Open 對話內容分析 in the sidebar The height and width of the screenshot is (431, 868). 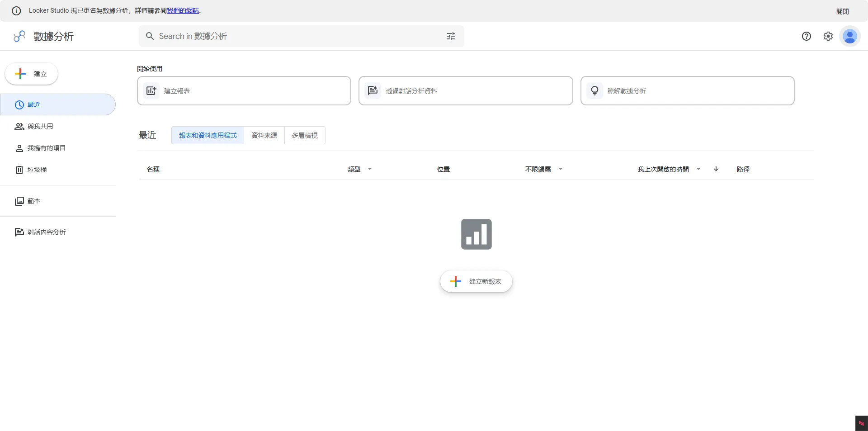click(58, 232)
